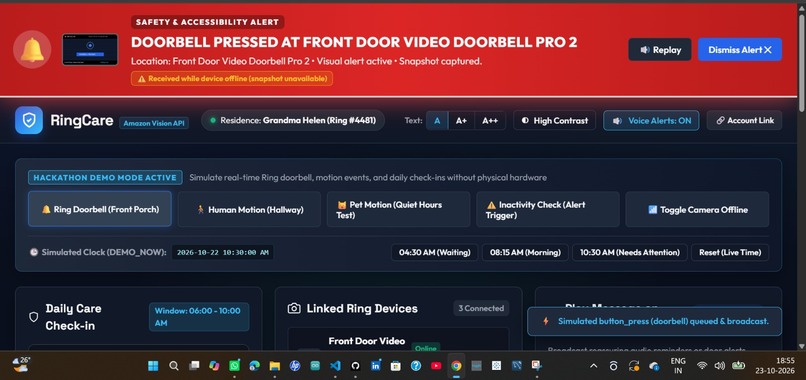Image resolution: width=806 pixels, height=380 pixels.
Task: Click the Daily Care Check-in shield icon
Action: [33, 317]
